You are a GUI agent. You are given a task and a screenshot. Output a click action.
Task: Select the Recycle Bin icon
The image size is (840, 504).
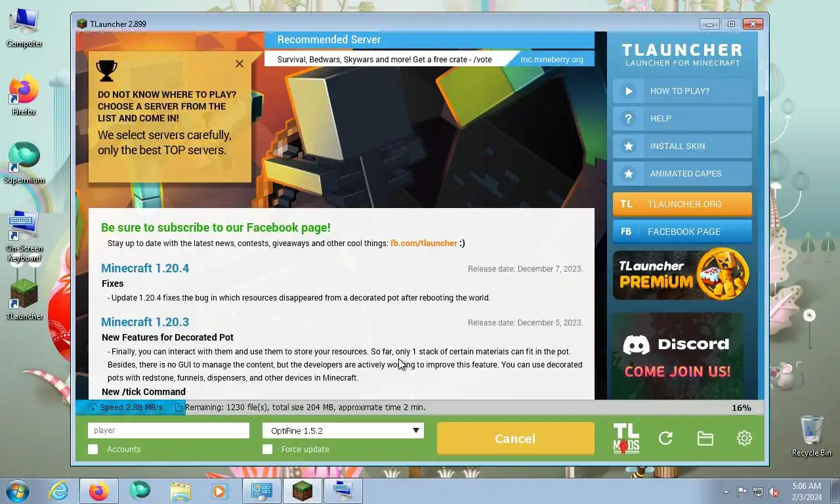812,436
